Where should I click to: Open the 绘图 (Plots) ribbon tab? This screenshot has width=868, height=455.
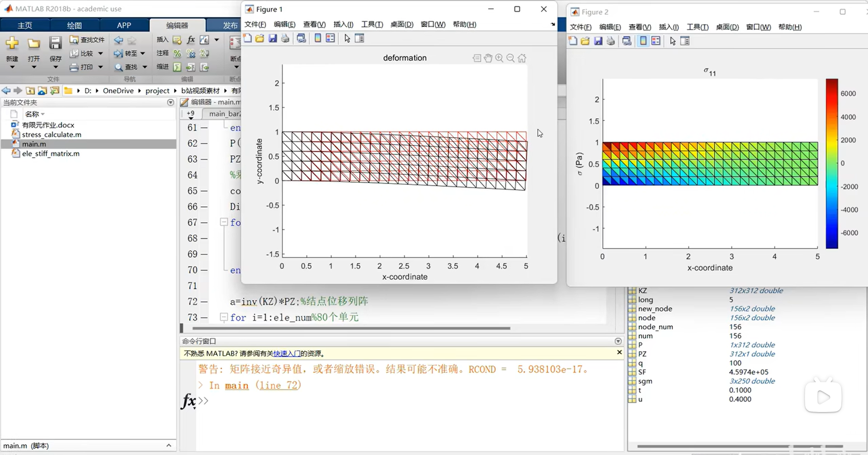(x=74, y=25)
